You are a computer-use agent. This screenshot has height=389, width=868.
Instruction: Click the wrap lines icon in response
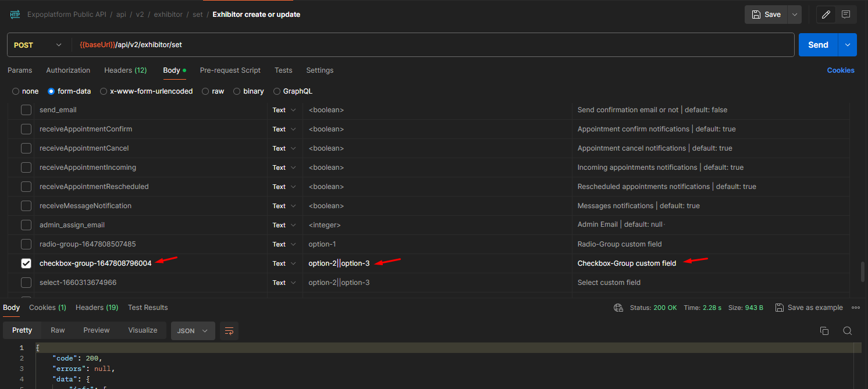point(229,331)
